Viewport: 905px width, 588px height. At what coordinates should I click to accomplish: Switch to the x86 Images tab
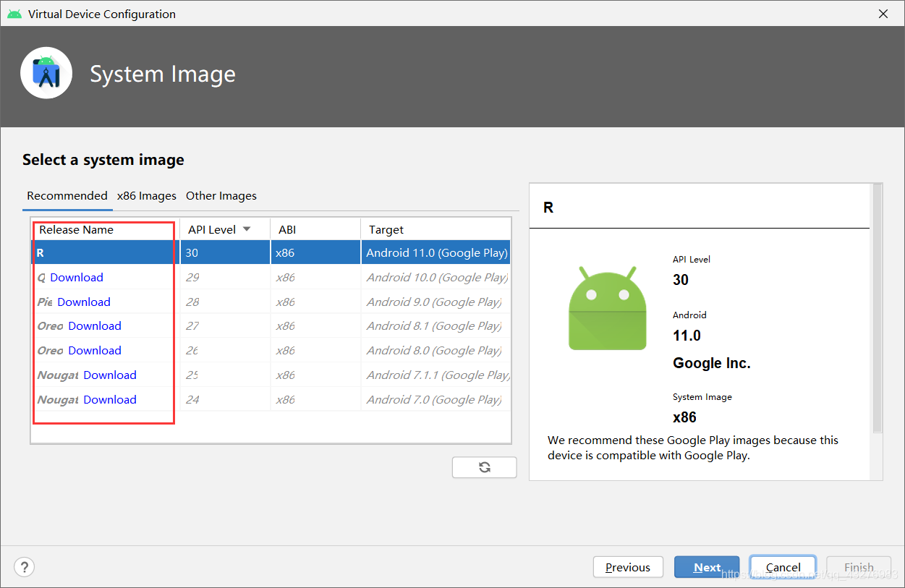[x=147, y=196]
